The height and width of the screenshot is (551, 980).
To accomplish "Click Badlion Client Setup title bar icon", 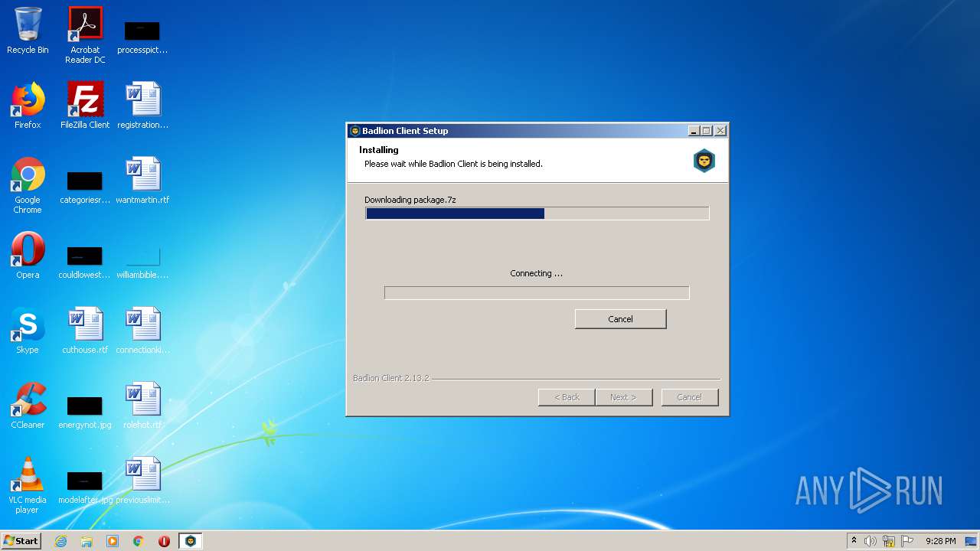I will pos(354,131).
